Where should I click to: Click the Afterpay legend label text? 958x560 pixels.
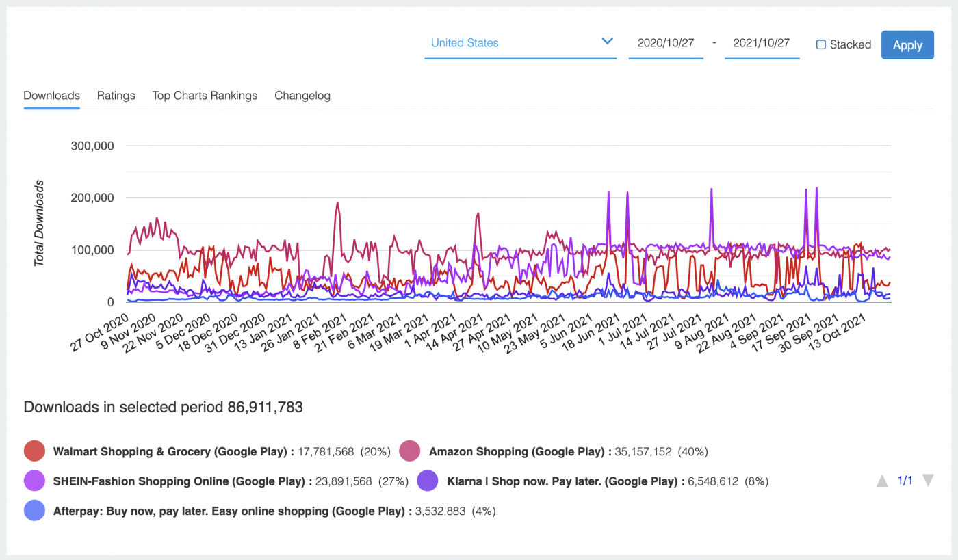point(233,511)
